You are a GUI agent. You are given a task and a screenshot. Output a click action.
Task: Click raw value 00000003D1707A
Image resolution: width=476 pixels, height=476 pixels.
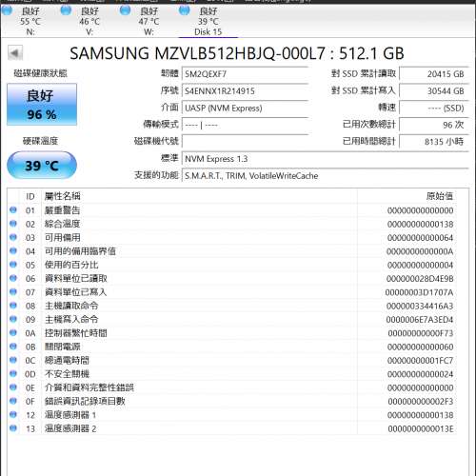419,292
